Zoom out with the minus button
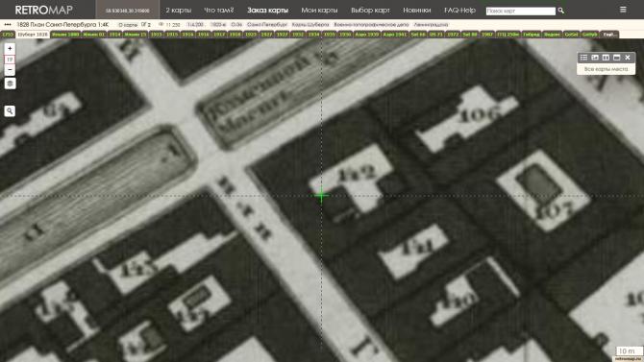Screen dimensions: 644x362 click(x=10, y=70)
